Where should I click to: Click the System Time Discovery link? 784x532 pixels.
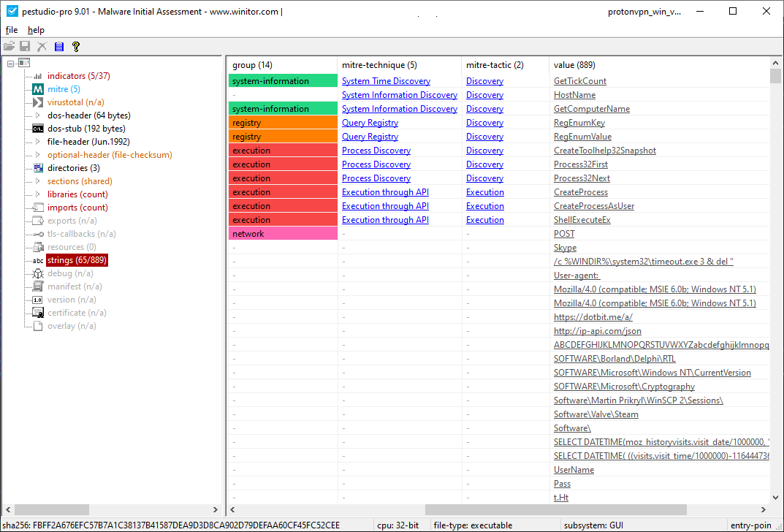386,80
